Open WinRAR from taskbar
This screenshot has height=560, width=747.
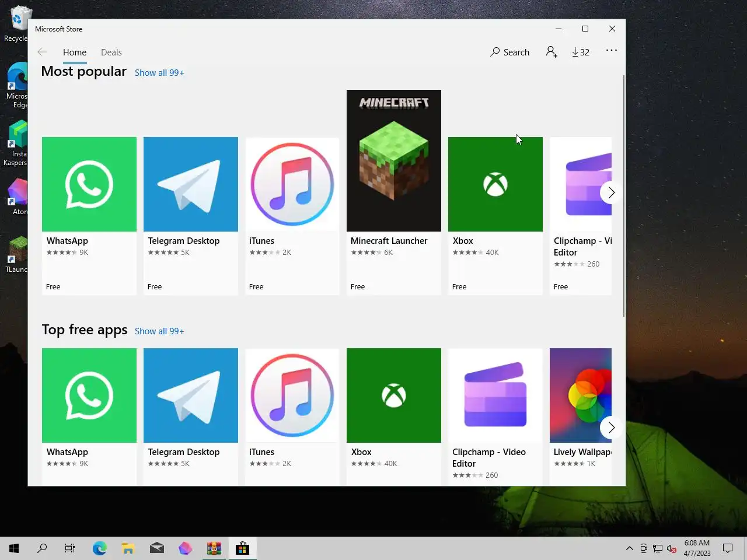point(214,548)
